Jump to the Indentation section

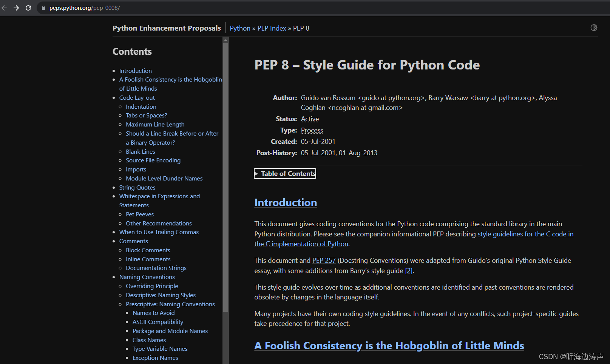pos(141,107)
